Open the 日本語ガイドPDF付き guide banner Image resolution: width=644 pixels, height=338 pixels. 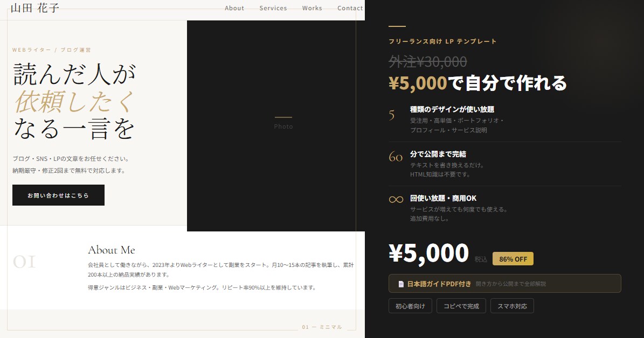pyautogui.click(x=504, y=284)
